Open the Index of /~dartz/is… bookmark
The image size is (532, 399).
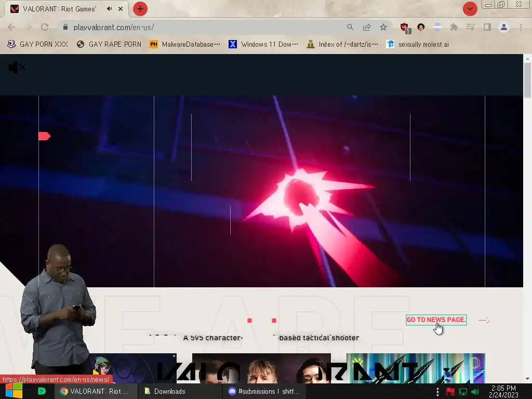tap(342, 44)
